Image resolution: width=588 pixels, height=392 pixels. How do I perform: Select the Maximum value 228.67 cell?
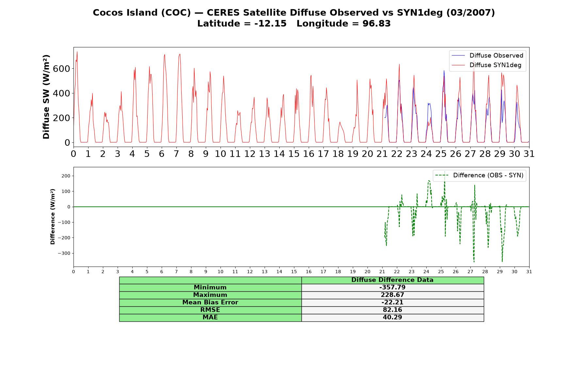pos(392,295)
